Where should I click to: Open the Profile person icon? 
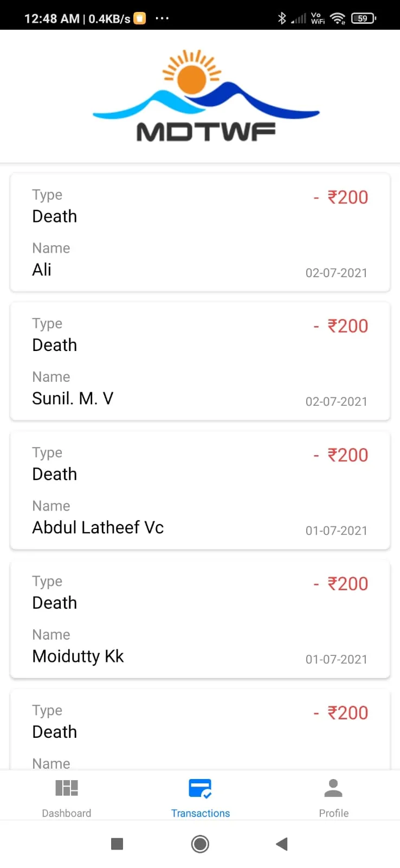point(333,788)
